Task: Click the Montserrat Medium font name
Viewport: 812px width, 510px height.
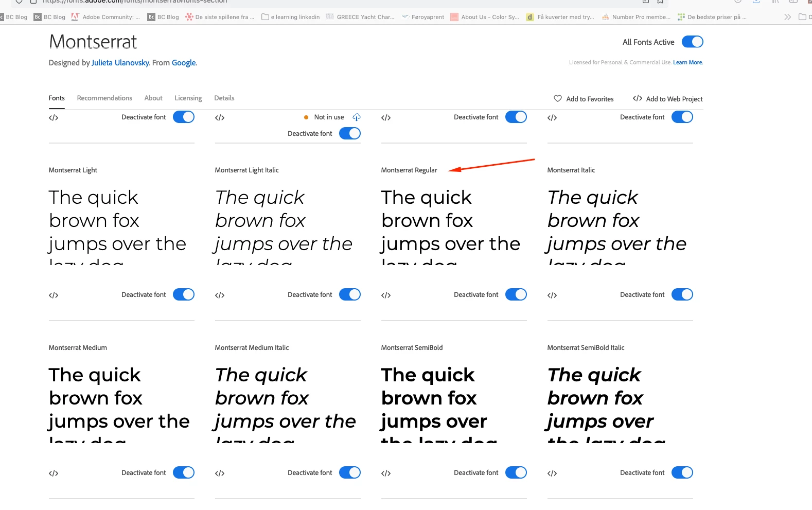Action: tap(78, 347)
